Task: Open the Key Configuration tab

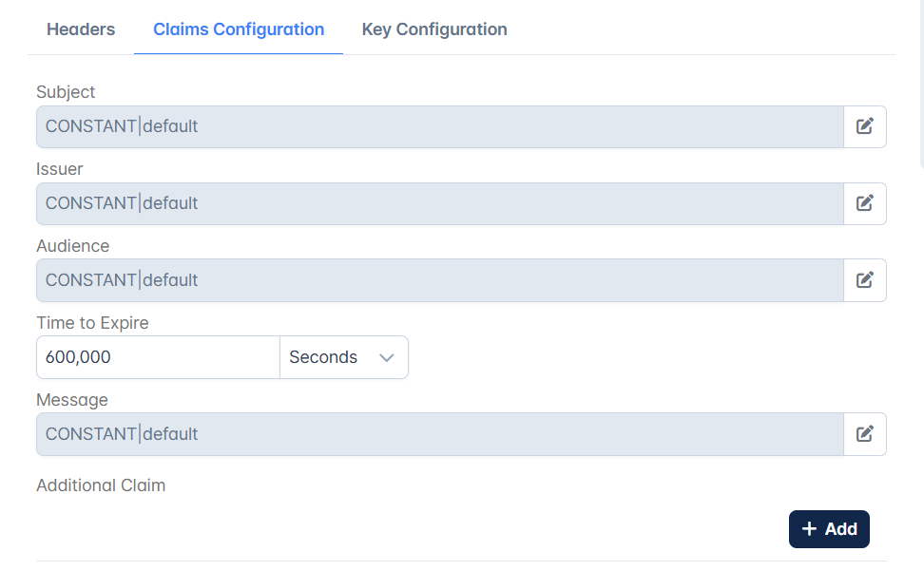Action: click(x=434, y=29)
